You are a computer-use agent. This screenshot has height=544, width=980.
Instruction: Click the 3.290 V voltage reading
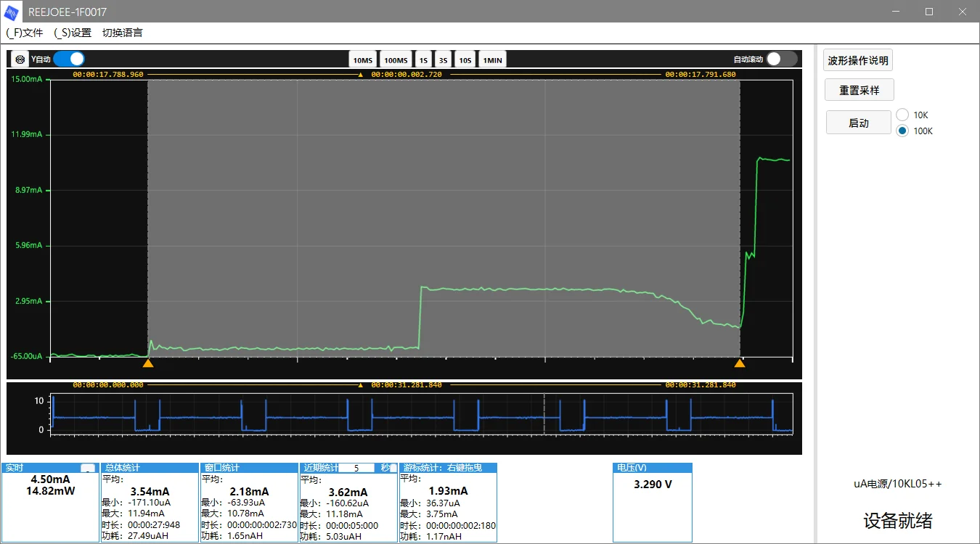pyautogui.click(x=653, y=484)
